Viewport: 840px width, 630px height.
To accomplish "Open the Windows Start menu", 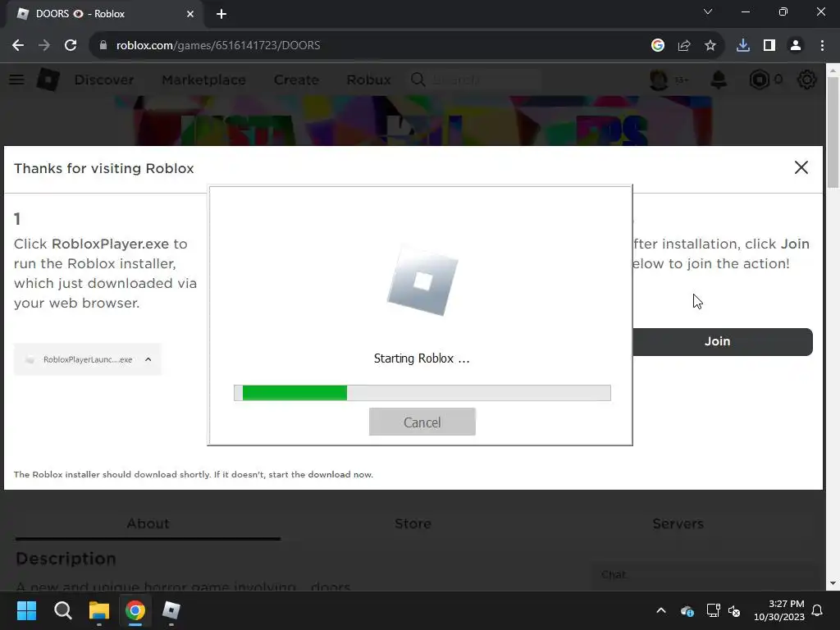I will pos(27,610).
